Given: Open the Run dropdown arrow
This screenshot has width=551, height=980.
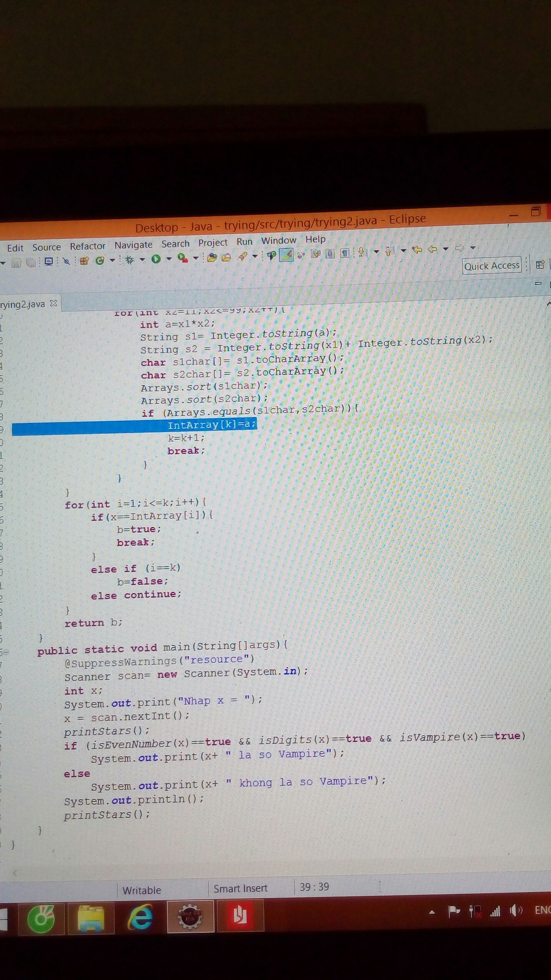Looking at the screenshot, I should tap(169, 259).
